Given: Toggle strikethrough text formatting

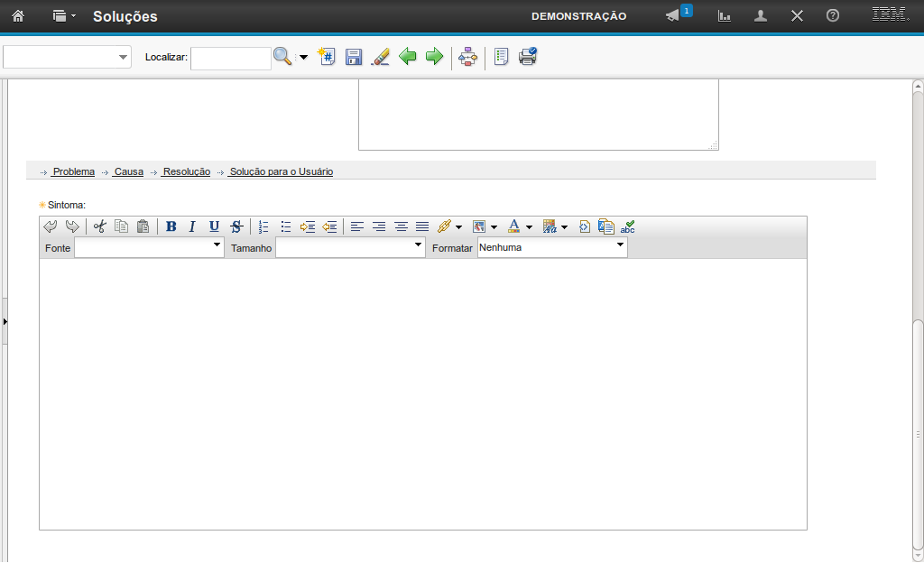Looking at the screenshot, I should tap(236, 226).
